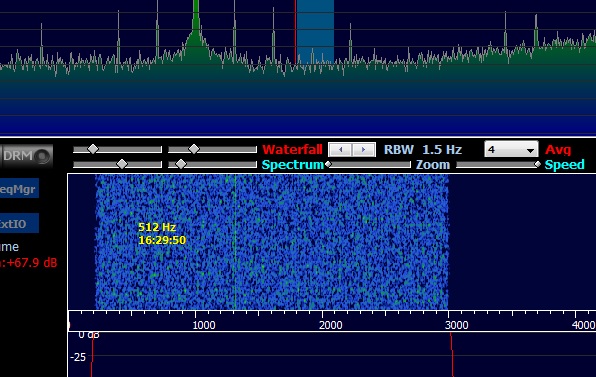
Task: Click the vertical green line in audio waterfall
Action: click(235, 242)
